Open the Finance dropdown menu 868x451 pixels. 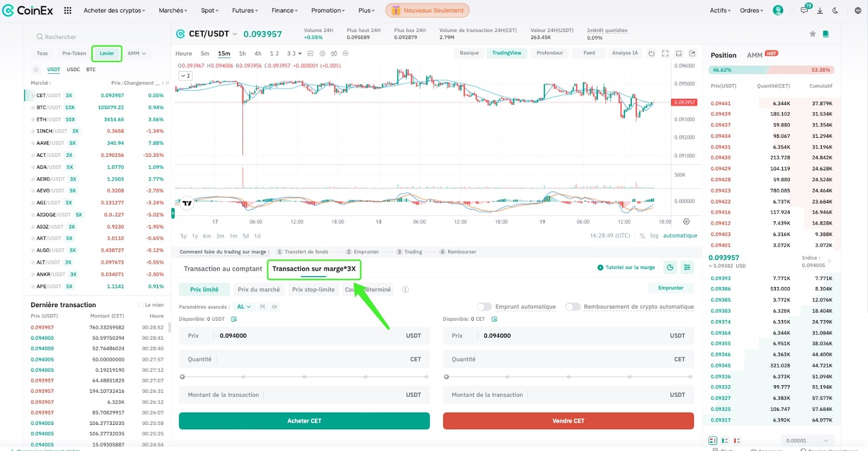pos(285,10)
